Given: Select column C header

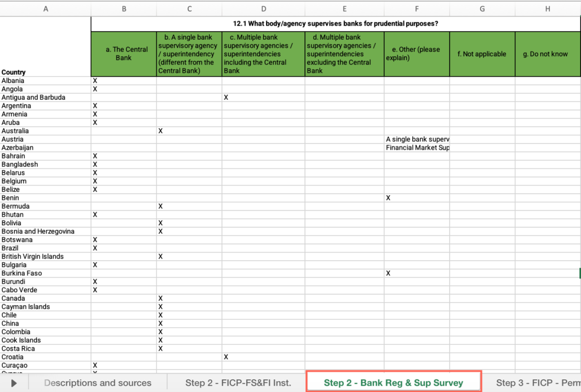Looking at the screenshot, I should click(190, 9).
